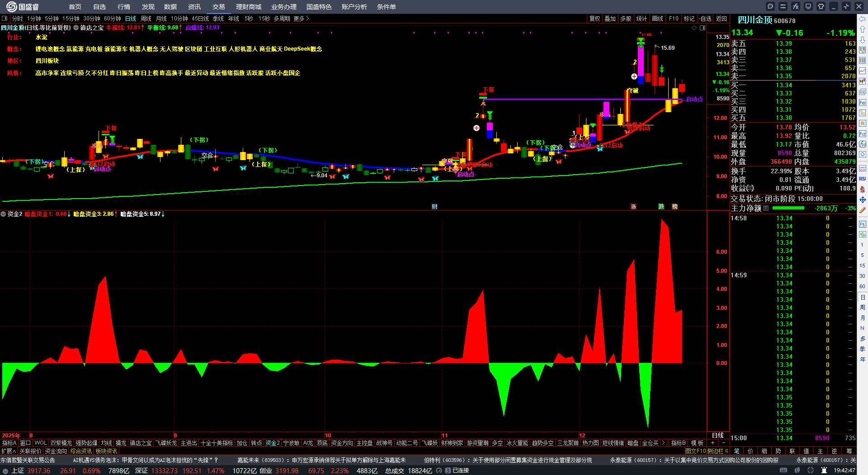Image resolution: width=868 pixels, height=475 pixels.
Task: Open the settings sliders icon in title bar
Action: 783,6
